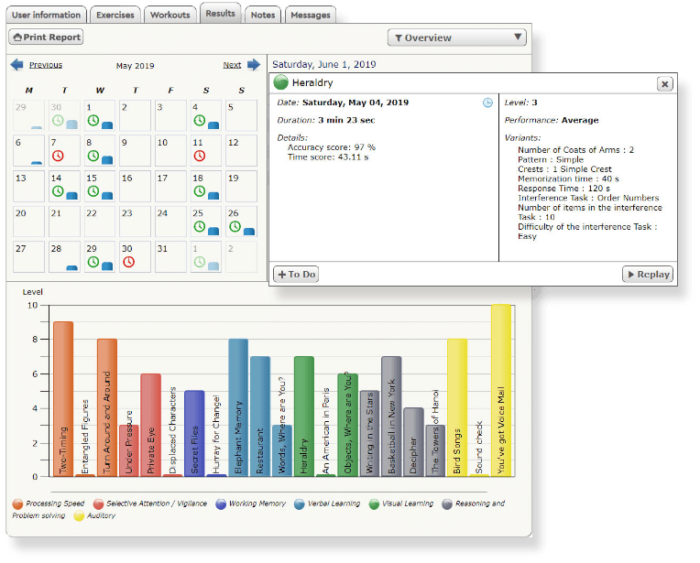
Task: Toggle the Processing Speed legend swatch
Action: [x=17, y=504]
